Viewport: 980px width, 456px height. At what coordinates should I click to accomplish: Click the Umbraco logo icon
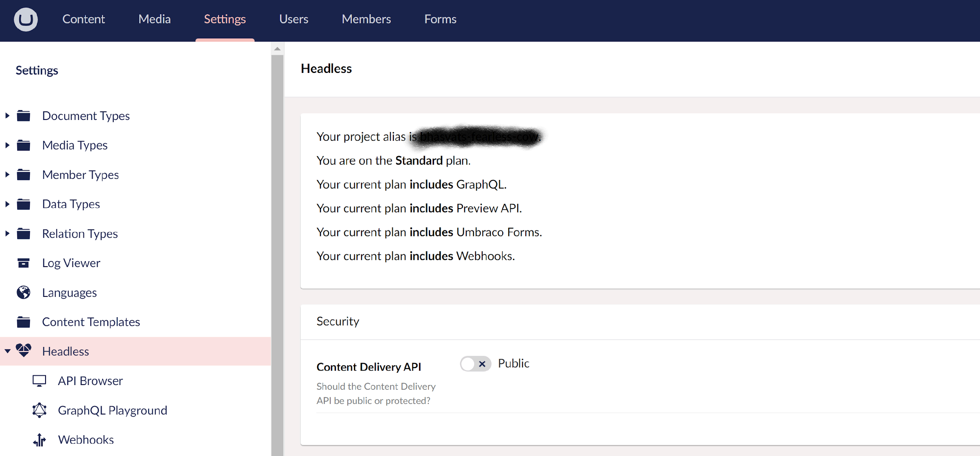26,19
